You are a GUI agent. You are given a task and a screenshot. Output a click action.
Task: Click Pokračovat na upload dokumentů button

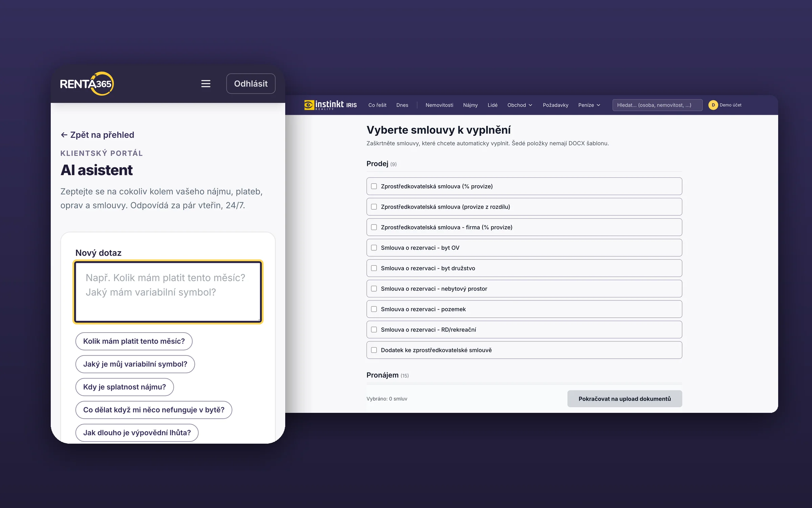tap(625, 399)
